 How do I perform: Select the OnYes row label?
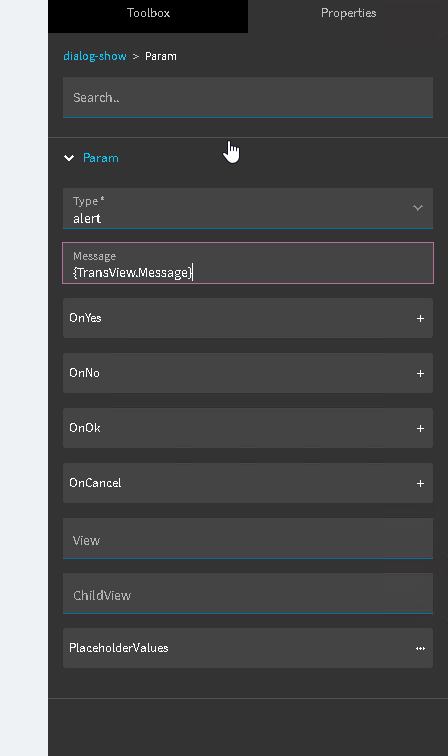coord(85,318)
